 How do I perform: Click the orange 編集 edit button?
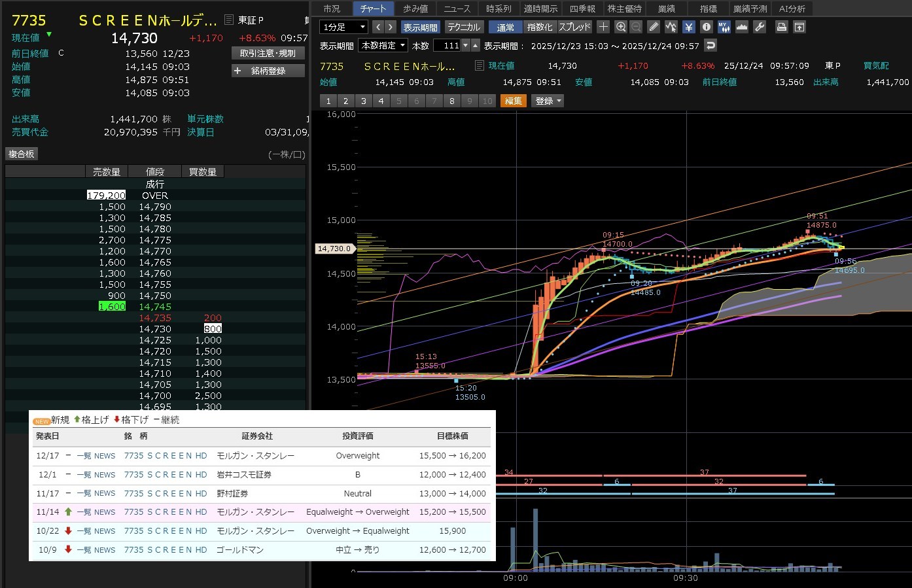click(x=514, y=101)
